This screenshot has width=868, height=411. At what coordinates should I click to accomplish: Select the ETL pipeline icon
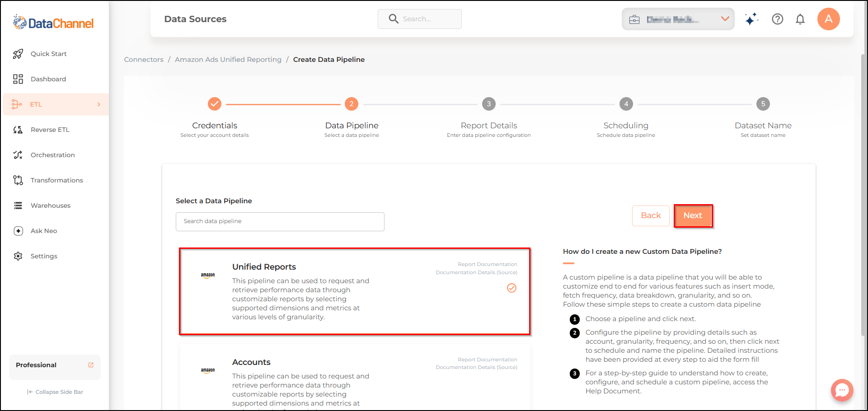coord(17,104)
